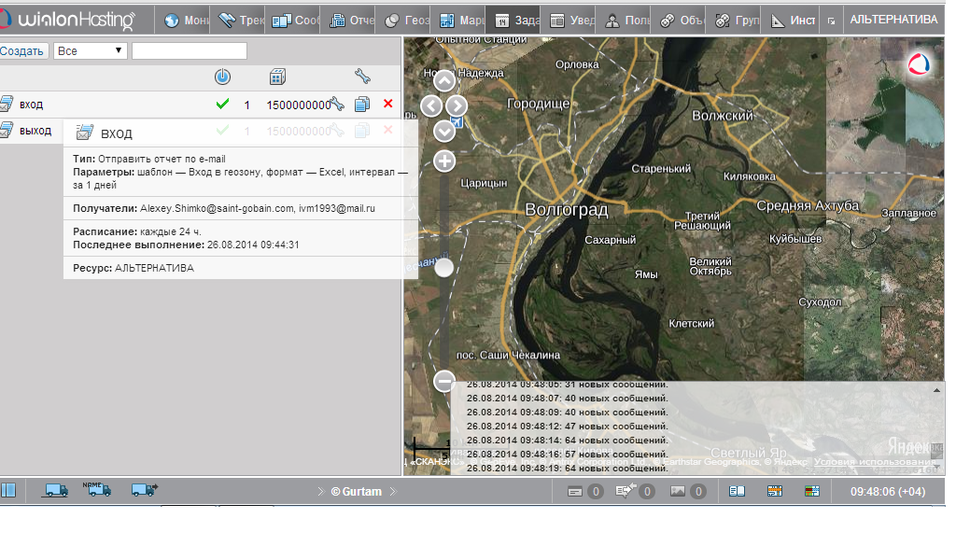Click the Создать button

coord(22,50)
